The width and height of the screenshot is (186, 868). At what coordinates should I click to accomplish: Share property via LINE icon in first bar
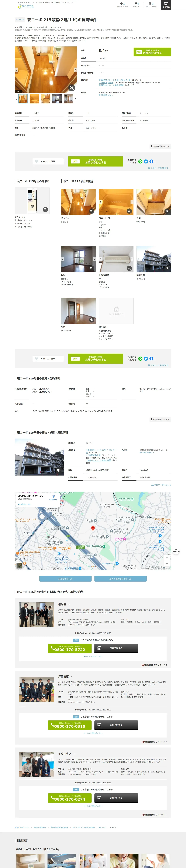click(x=140, y=161)
